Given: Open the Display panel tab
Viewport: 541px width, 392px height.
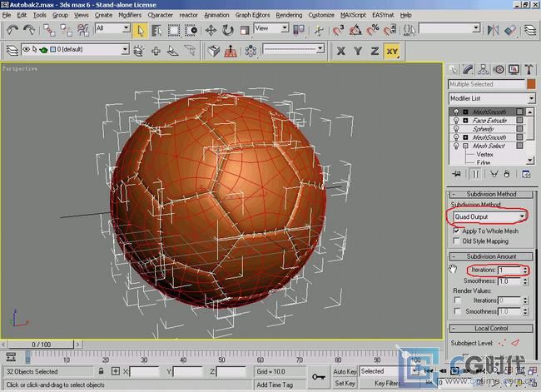Looking at the screenshot, I should (514, 70).
